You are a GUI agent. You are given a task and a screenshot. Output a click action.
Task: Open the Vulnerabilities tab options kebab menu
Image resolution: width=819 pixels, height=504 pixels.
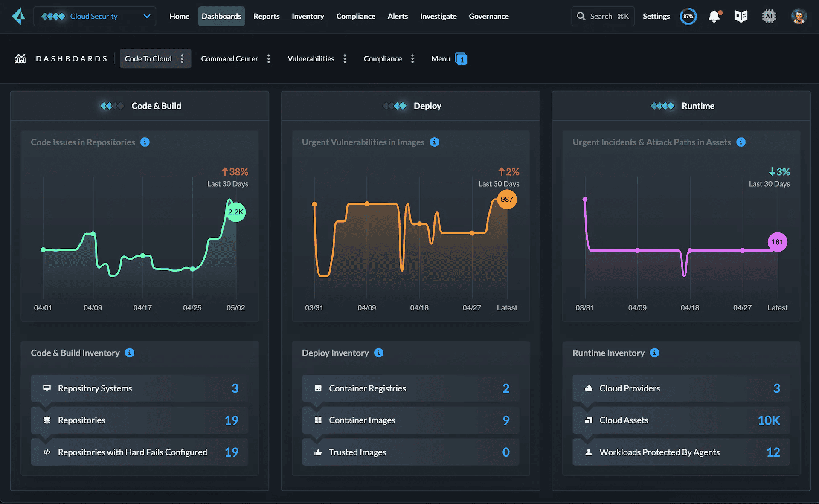[x=345, y=59]
